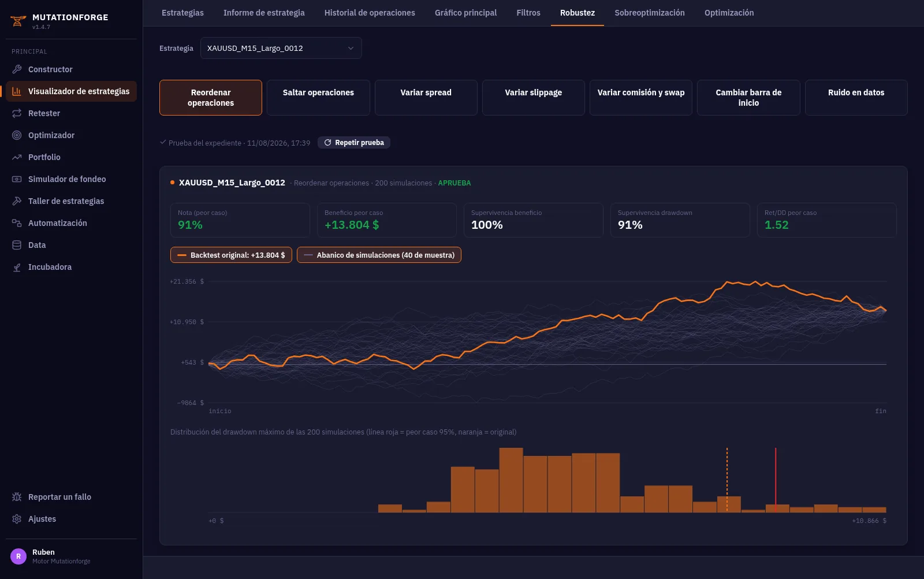The width and height of the screenshot is (924, 579).
Task: Choose the Variar slippage test
Action: [x=534, y=98]
